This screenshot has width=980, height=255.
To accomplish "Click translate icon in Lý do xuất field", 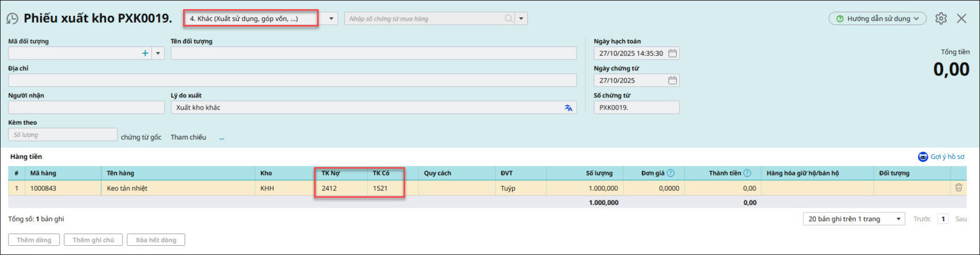I will coord(568,108).
